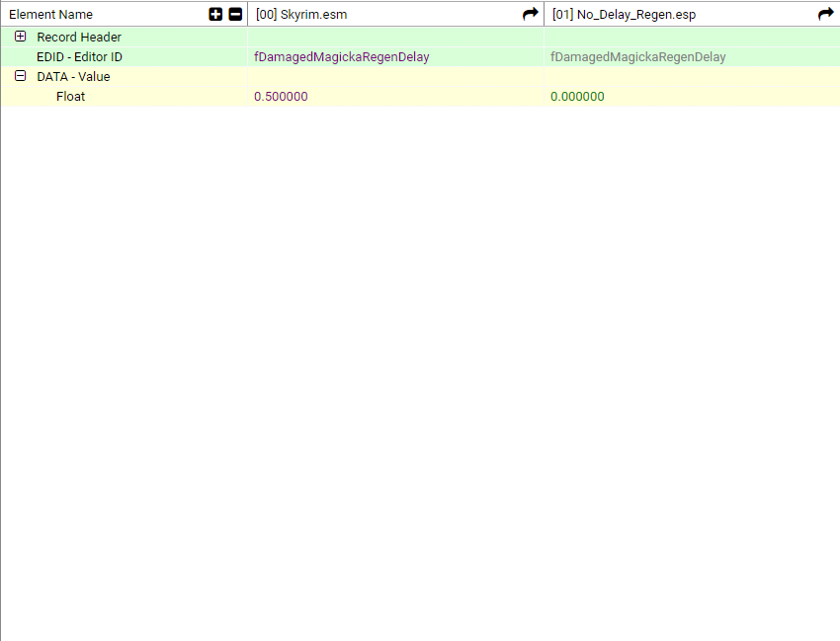Select the Float element row label

coord(70,97)
